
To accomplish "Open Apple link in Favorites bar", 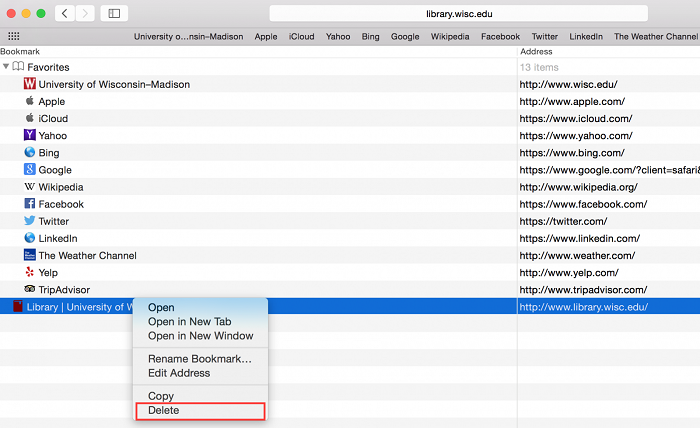I will pyautogui.click(x=266, y=37).
